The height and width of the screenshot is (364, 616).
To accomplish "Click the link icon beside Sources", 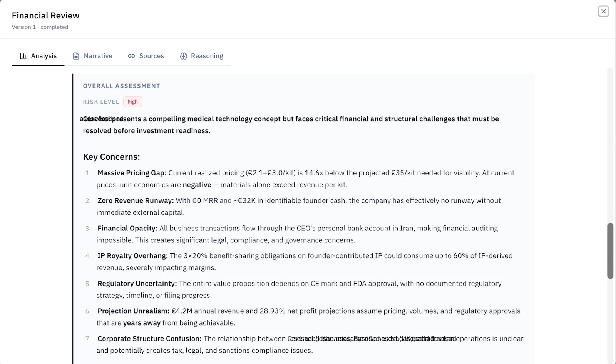I will (132, 56).
